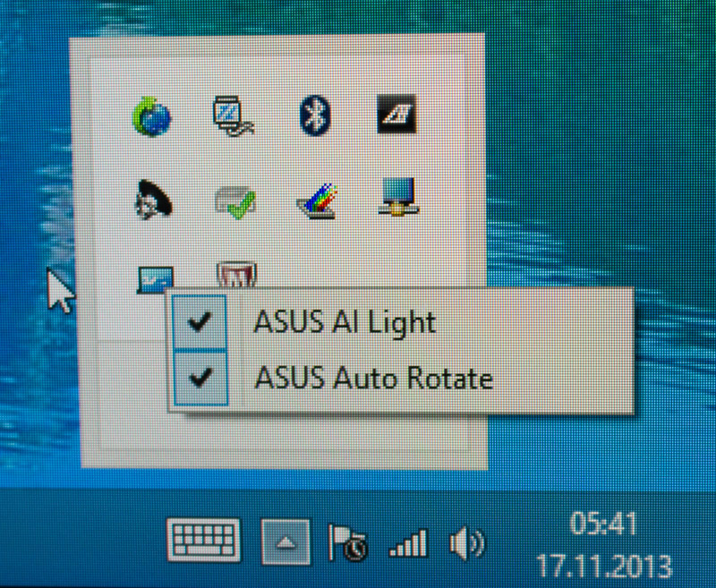Viewport: 716px width, 588px height.
Task: Toggle the ASUS Auto Rotate checkmark
Action: point(200,378)
